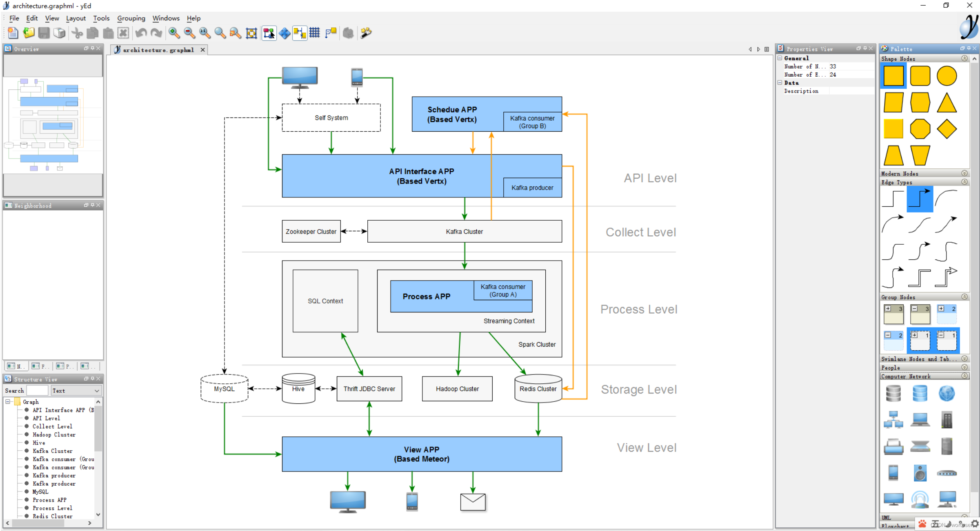Toggle the Edit Mode toolbar button
980x531 pixels.
(269, 33)
